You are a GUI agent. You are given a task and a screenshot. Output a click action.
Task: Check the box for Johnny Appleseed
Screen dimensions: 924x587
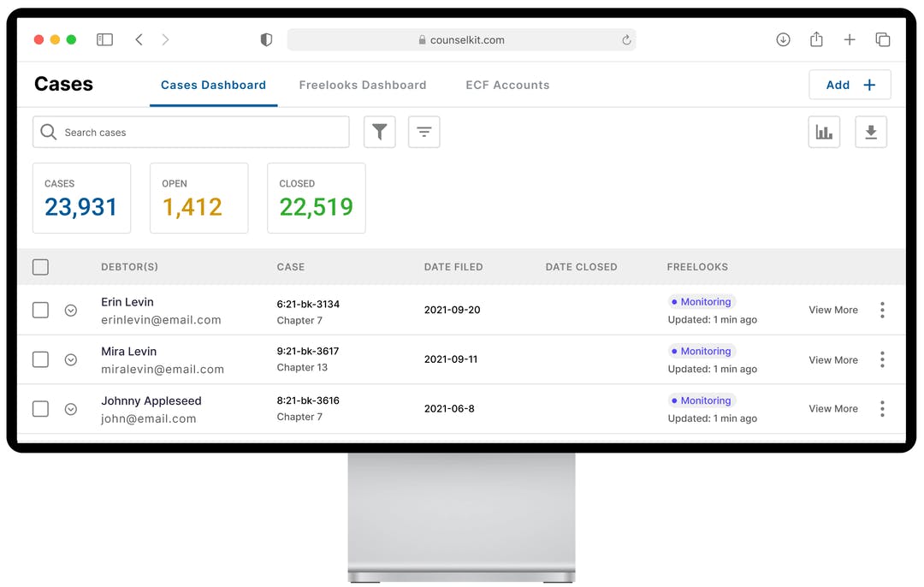coord(41,408)
